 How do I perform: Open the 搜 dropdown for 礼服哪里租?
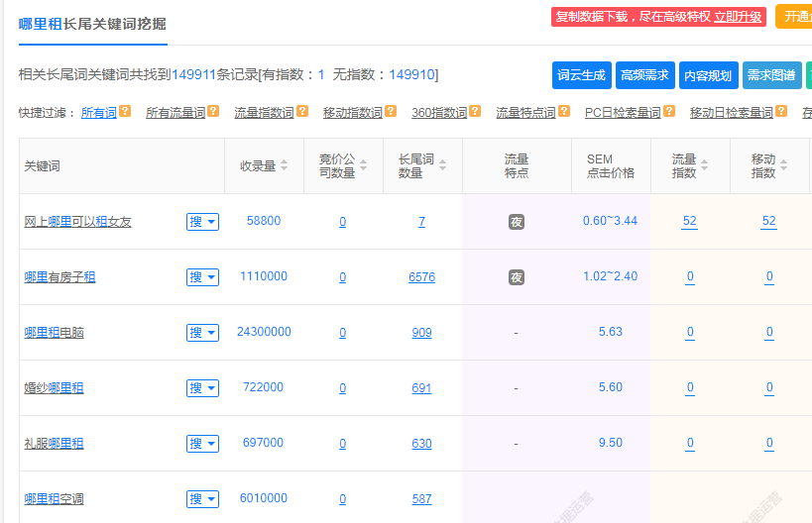click(x=202, y=444)
